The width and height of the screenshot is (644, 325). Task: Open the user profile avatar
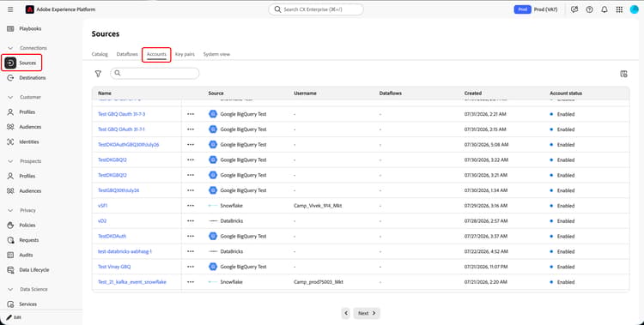[635, 9]
